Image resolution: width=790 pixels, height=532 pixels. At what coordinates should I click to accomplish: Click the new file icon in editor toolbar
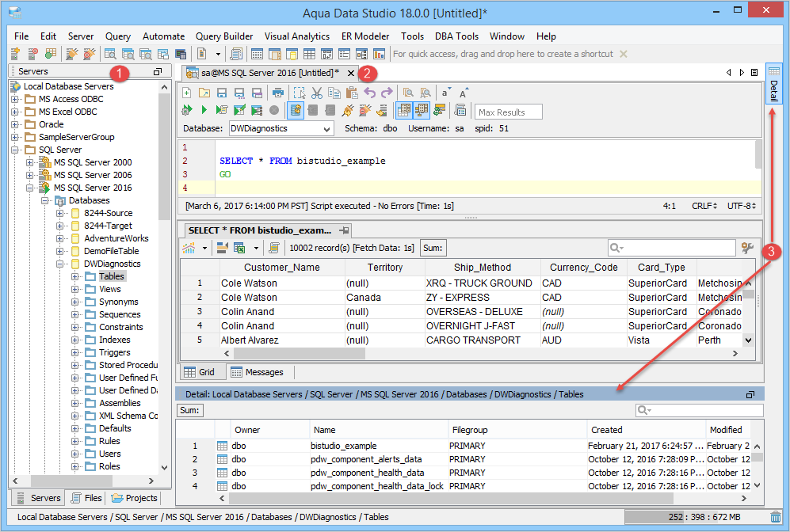pyautogui.click(x=187, y=93)
